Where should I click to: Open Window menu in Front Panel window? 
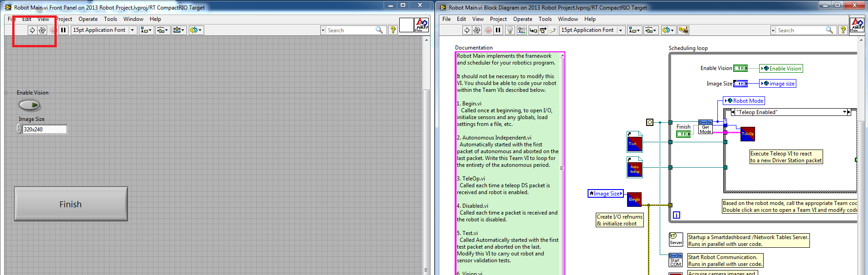click(x=133, y=19)
